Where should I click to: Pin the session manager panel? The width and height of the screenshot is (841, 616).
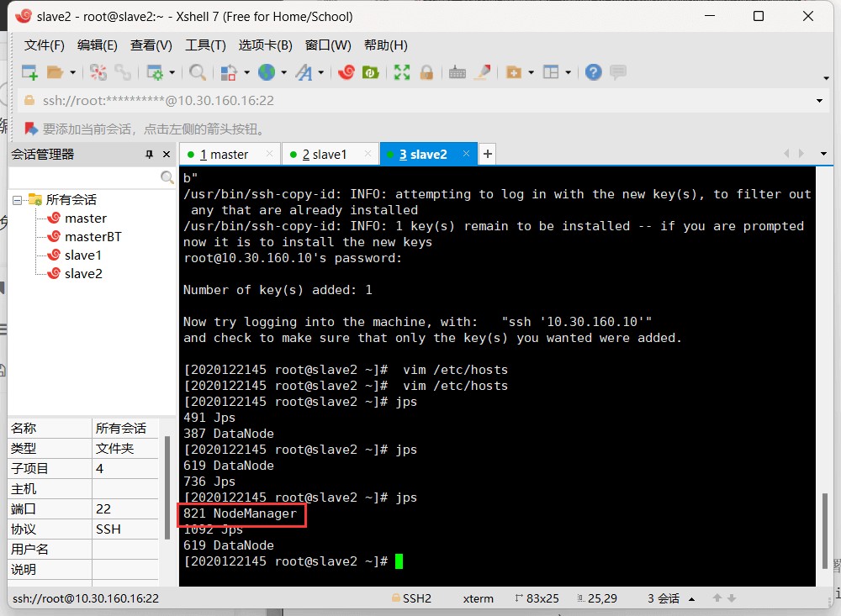pos(149,155)
